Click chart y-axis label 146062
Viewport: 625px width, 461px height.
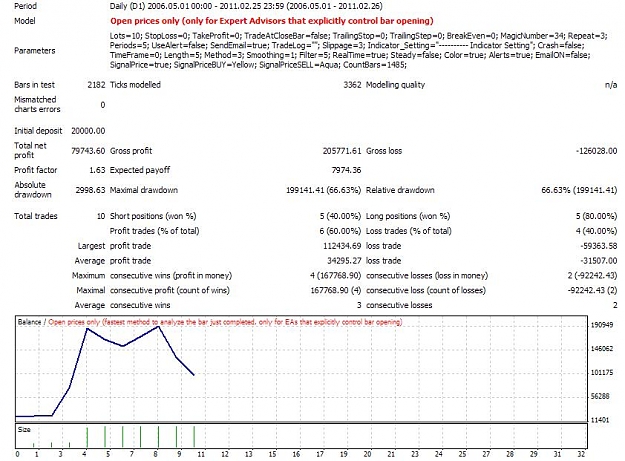pos(601,349)
